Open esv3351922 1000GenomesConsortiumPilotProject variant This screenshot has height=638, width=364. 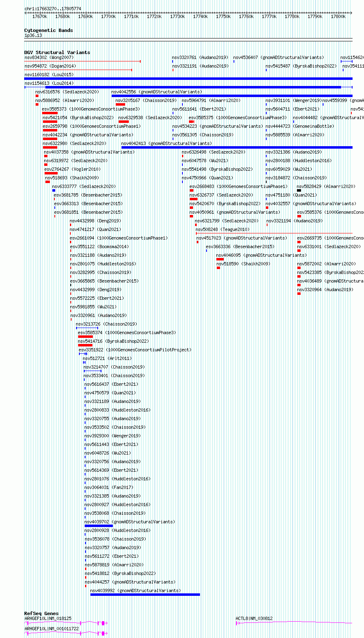click(135, 350)
